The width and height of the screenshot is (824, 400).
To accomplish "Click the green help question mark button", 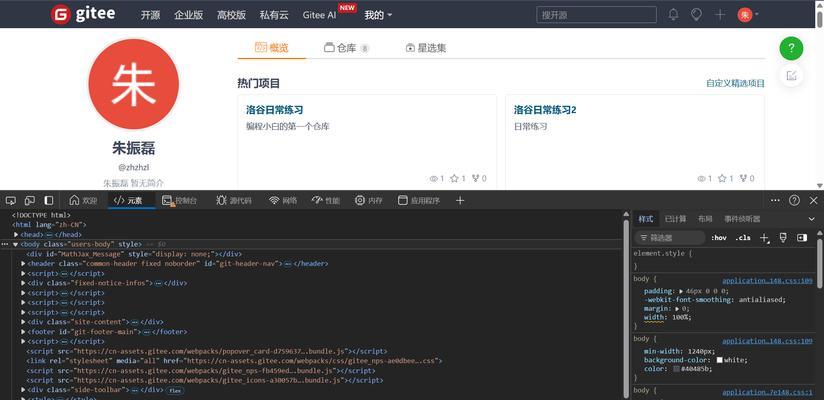I will point(791,49).
